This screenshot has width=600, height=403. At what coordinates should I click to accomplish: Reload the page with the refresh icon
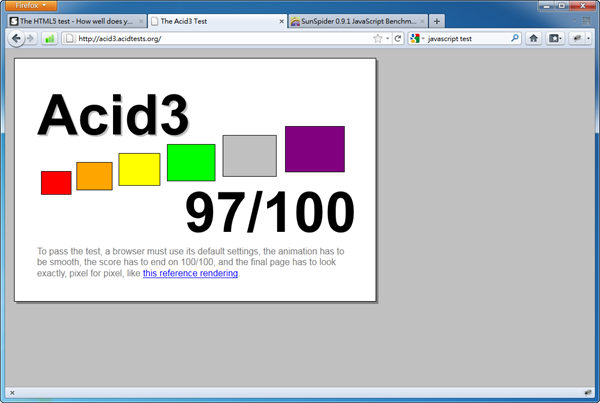tap(398, 39)
